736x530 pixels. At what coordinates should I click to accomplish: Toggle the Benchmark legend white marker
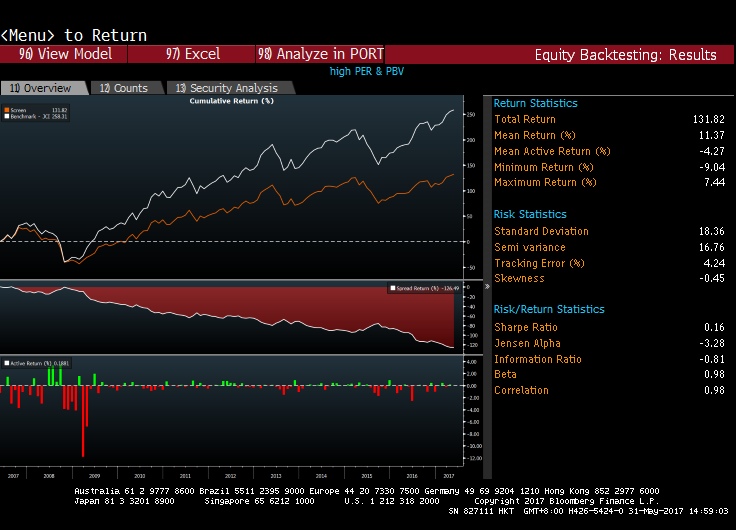(7, 116)
